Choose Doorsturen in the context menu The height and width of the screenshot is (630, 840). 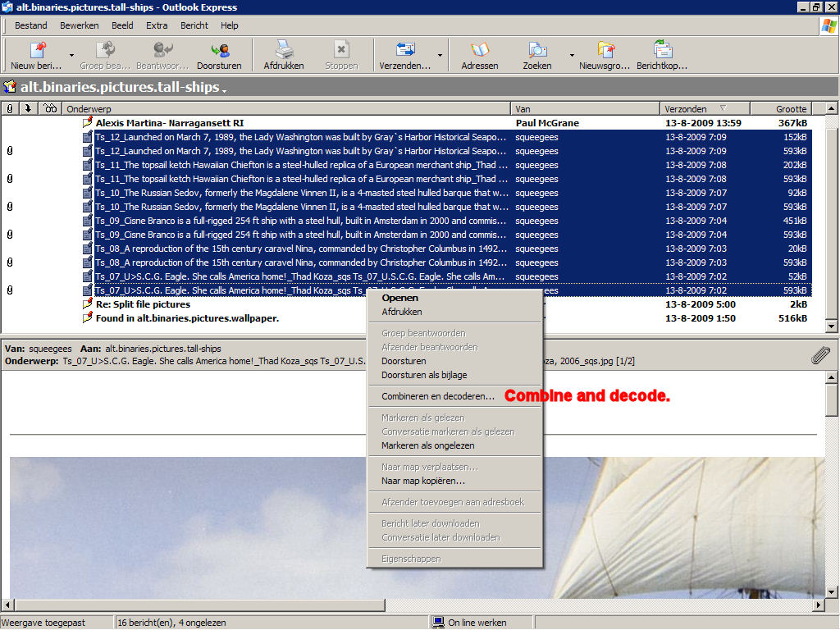pyautogui.click(x=454, y=361)
